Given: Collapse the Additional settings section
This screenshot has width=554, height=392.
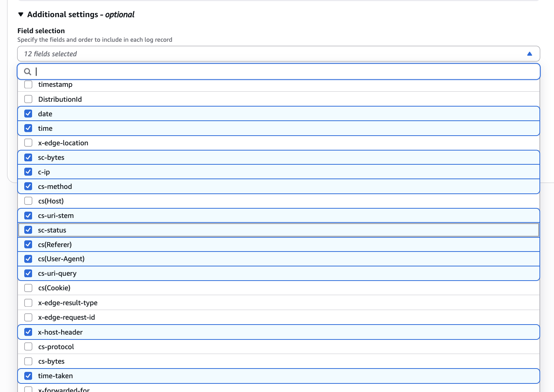Looking at the screenshot, I should pos(21,15).
